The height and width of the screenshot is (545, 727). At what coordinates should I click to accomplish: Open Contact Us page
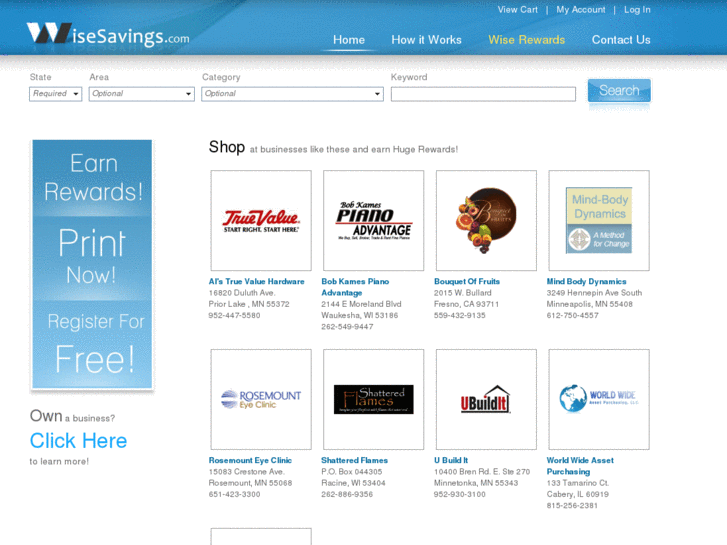pyautogui.click(x=621, y=40)
